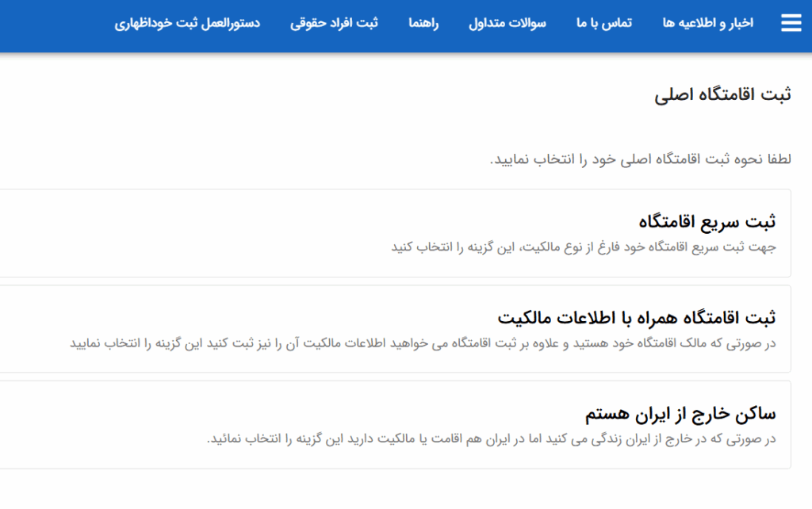
Task: Click the description under ثبت سریع اقامتگاه
Action: (583, 247)
